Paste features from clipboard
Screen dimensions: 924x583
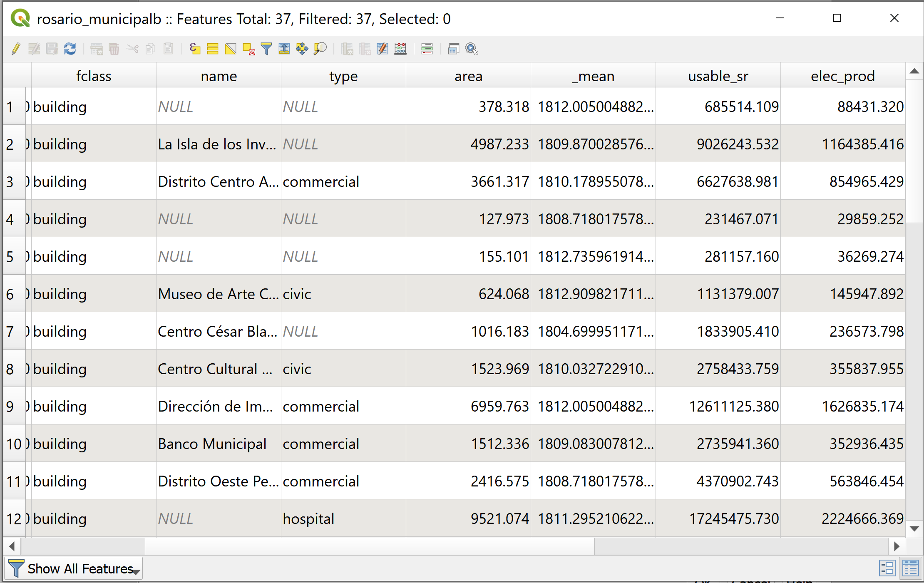tap(168, 49)
